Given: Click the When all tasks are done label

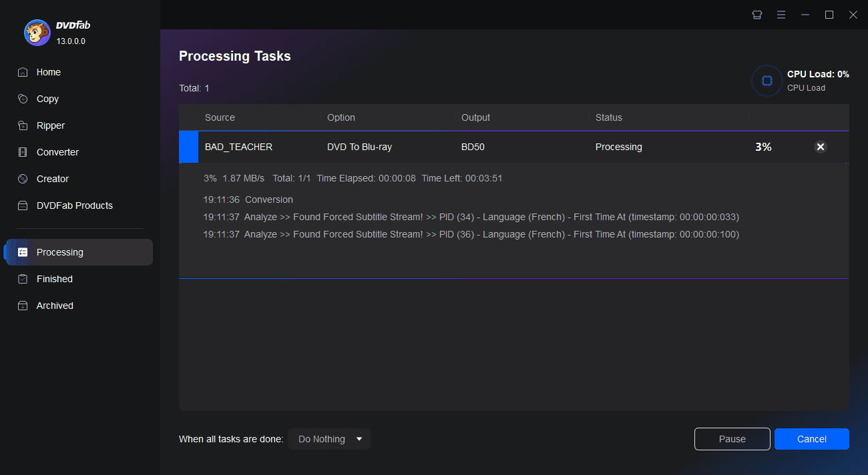Looking at the screenshot, I should (x=231, y=439).
